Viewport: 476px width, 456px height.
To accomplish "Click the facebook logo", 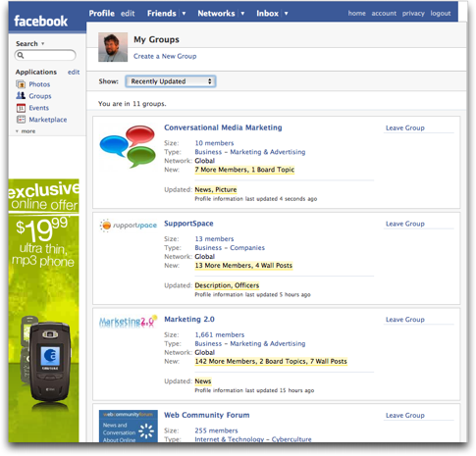I will click(40, 21).
